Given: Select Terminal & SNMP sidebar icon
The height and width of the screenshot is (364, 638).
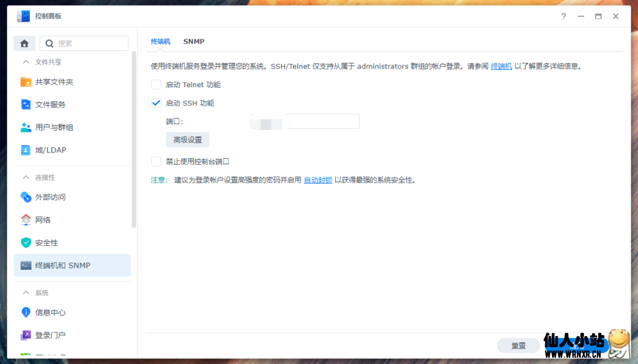Looking at the screenshot, I should pos(26,265).
